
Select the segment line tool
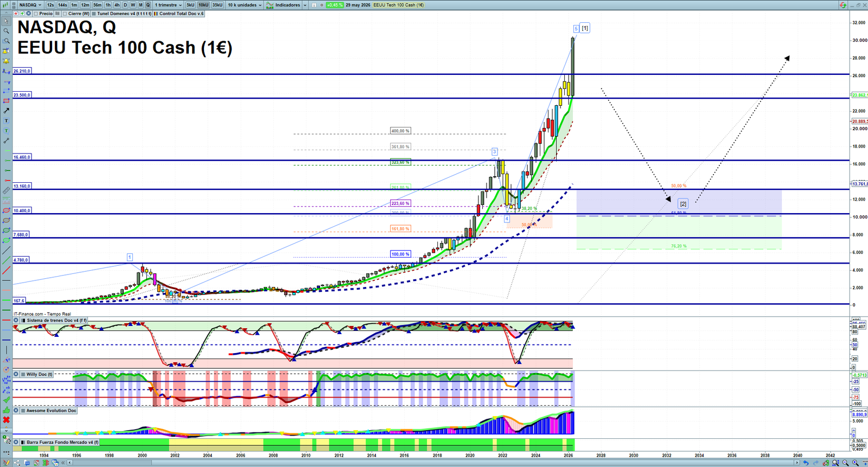(6, 141)
